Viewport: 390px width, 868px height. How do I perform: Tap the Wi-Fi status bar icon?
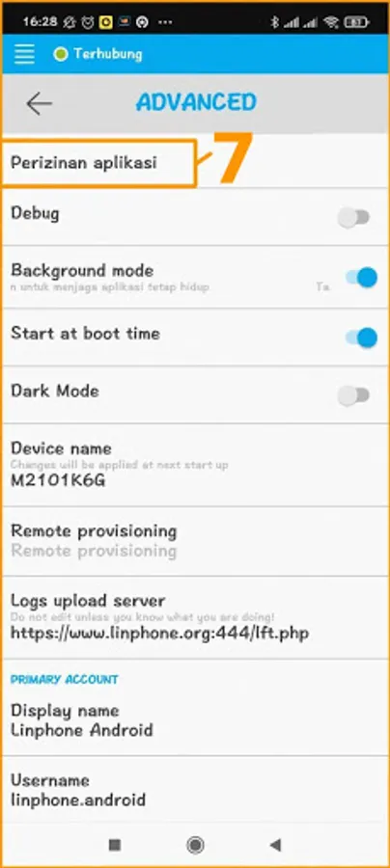point(331,22)
